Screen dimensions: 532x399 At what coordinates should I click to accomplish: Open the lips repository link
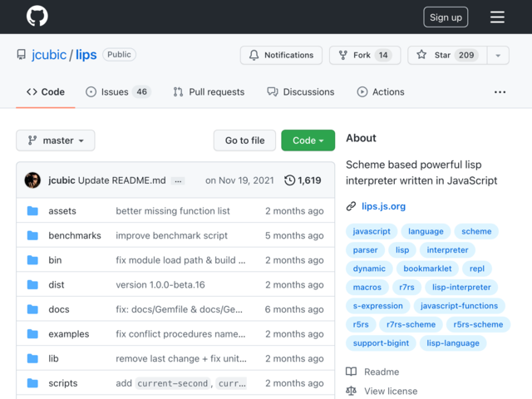point(86,55)
